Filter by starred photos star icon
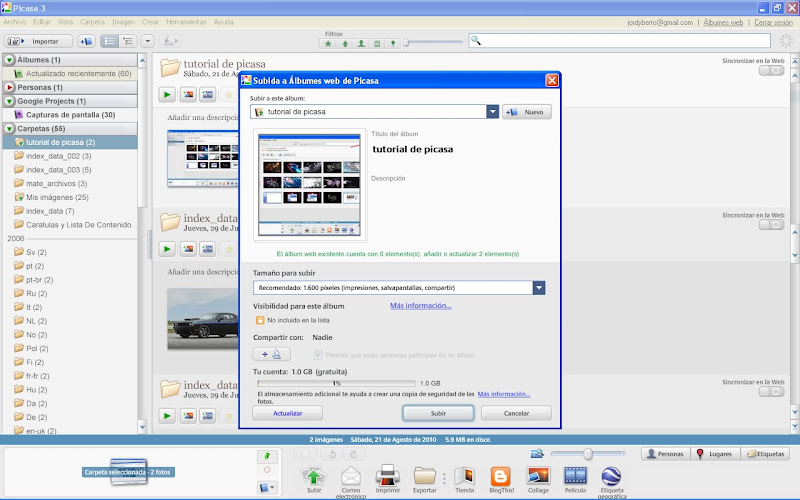The height and width of the screenshot is (500, 800). click(328, 44)
